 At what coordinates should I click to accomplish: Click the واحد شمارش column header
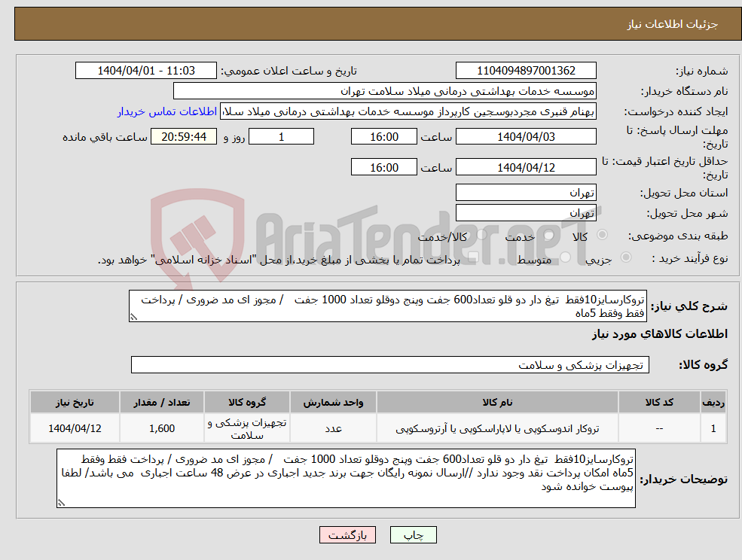333,402
